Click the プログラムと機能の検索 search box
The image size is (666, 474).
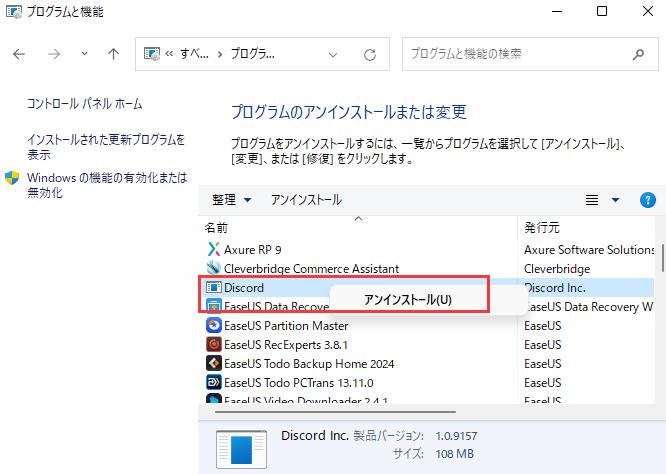point(530,54)
